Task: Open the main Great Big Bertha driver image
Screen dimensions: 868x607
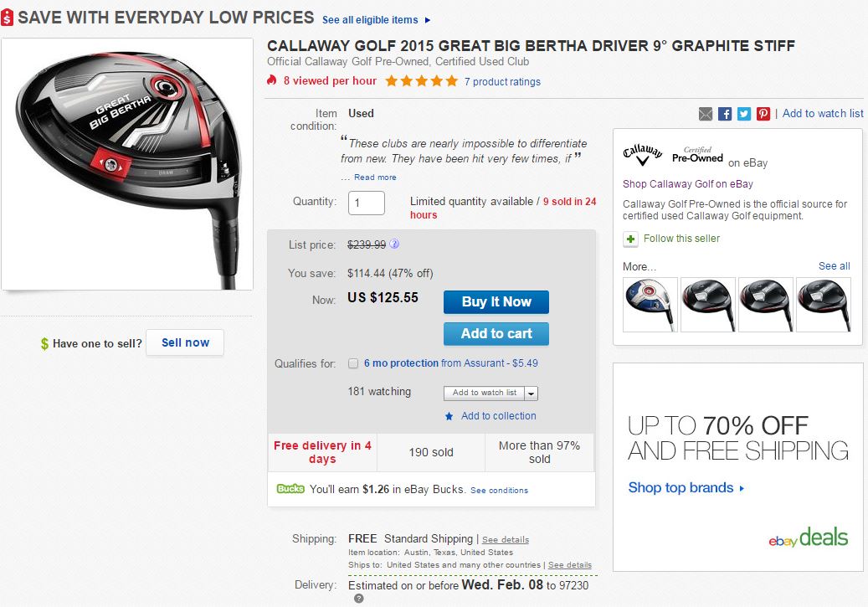Action: tap(127, 164)
